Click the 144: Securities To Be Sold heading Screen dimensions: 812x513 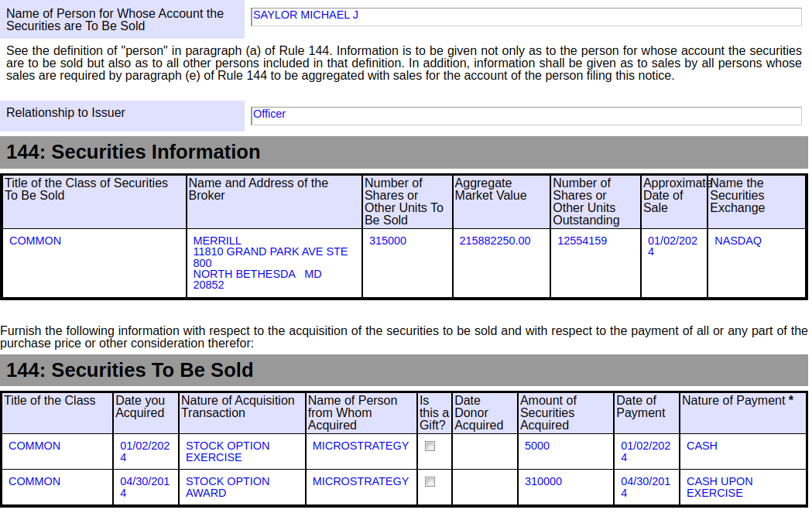point(129,370)
